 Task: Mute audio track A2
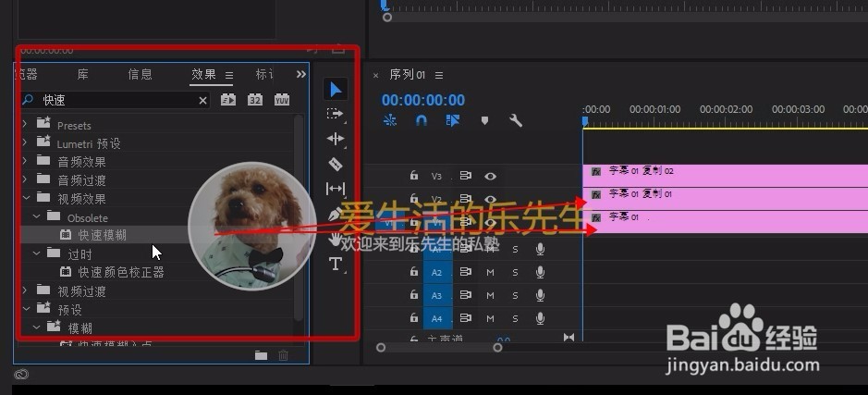point(490,273)
